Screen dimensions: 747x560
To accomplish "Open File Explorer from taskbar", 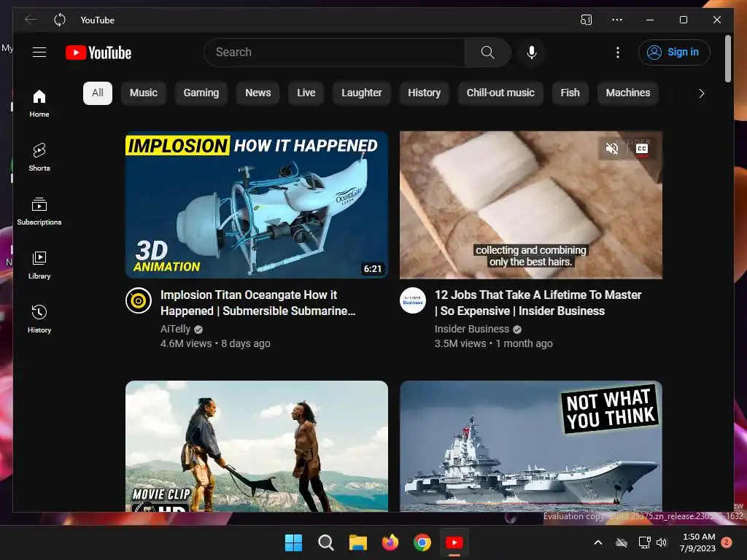I will click(x=357, y=542).
